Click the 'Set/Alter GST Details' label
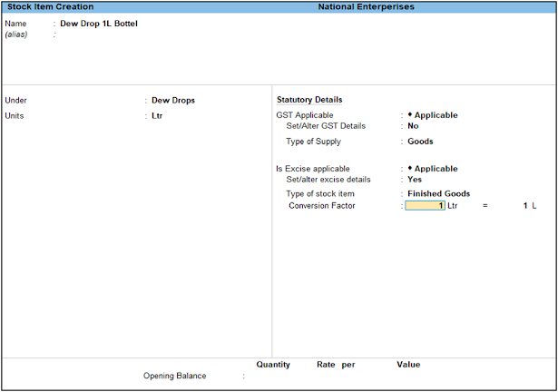This screenshot has height=392, width=558. click(x=326, y=126)
